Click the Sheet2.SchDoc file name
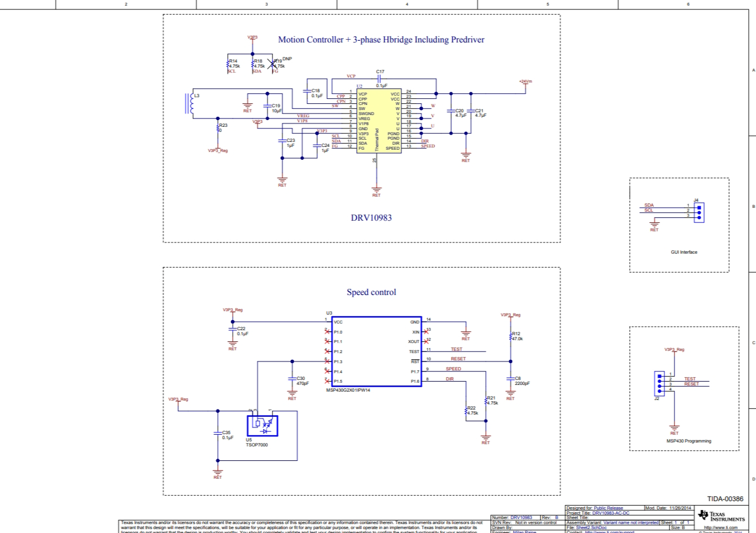Image resolution: width=756 pixels, height=533 pixels. (591, 527)
